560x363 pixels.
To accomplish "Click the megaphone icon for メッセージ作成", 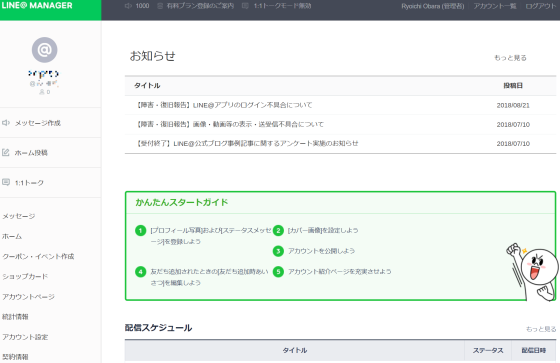I will click(x=6, y=123).
